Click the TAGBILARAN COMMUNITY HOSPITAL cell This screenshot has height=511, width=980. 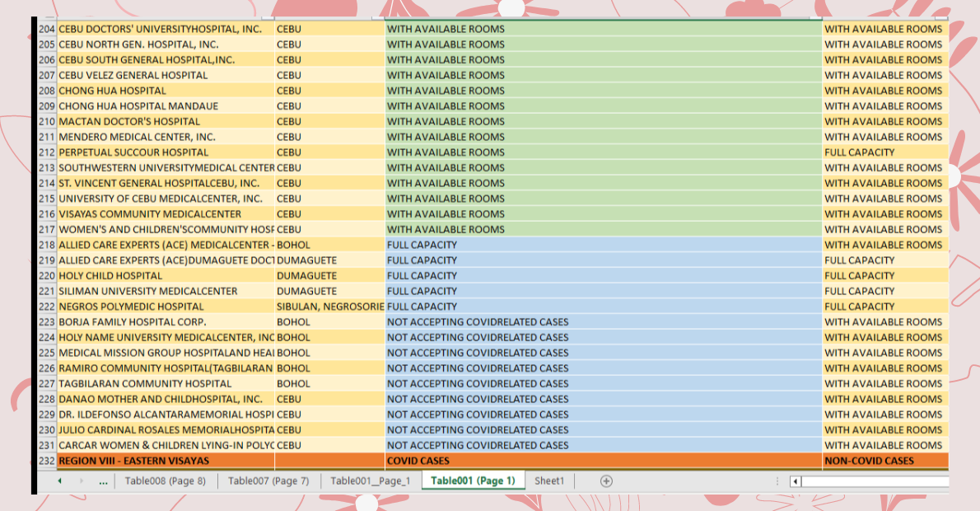click(166, 383)
